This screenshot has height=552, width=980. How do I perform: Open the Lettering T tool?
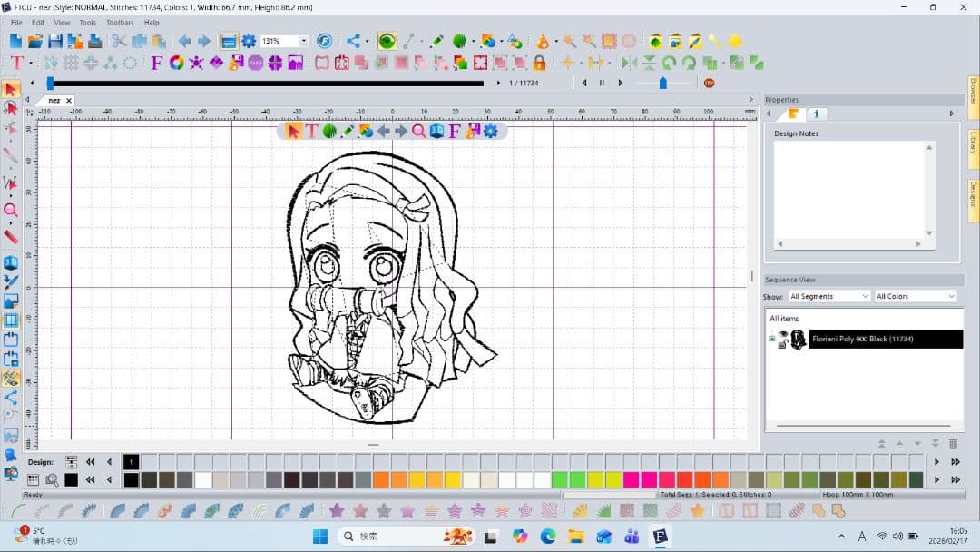point(16,64)
